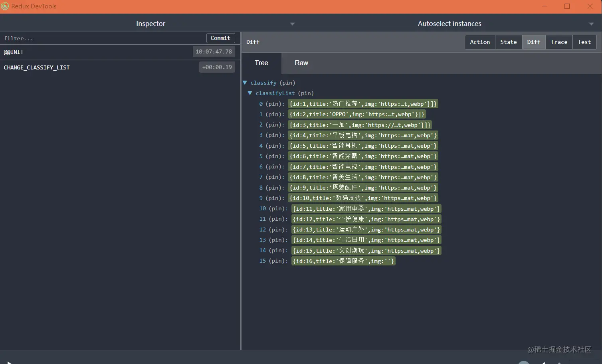Click the Redux DevTools logo icon
Screen dimensions: 602x364
pyautogui.click(x=5, y=6)
